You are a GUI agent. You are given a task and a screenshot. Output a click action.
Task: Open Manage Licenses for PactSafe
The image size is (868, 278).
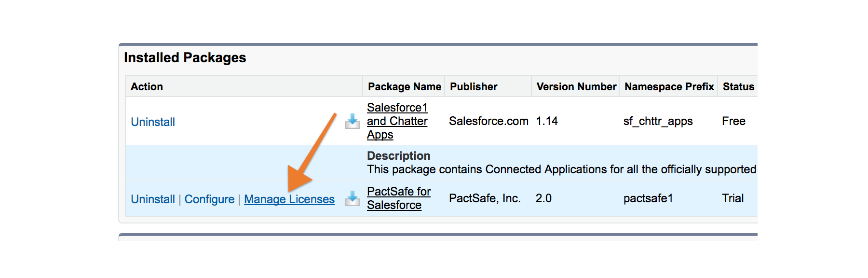(x=289, y=199)
